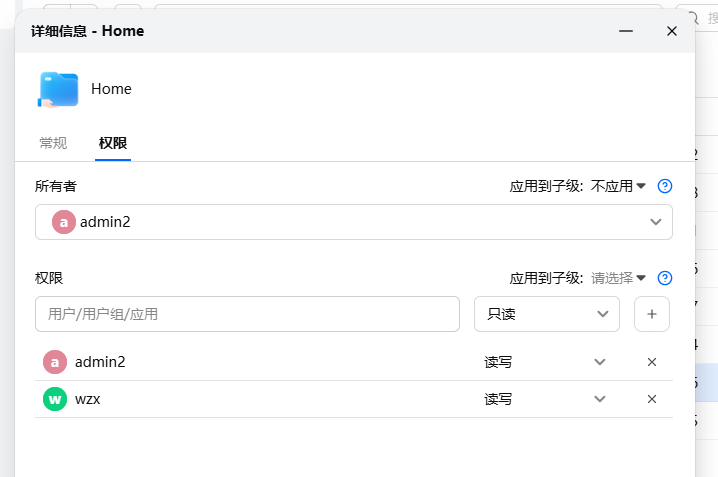Switch to the 常规 tab
This screenshot has height=477, width=718.
click(x=53, y=143)
